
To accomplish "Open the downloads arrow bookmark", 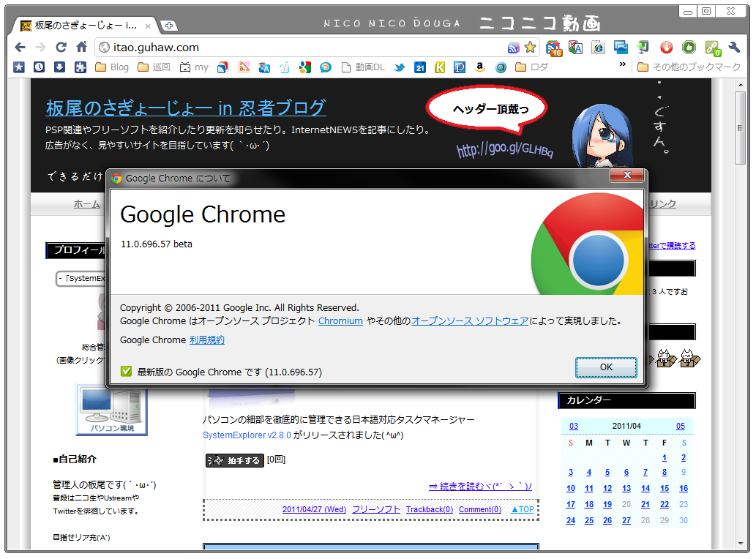I will point(59,67).
